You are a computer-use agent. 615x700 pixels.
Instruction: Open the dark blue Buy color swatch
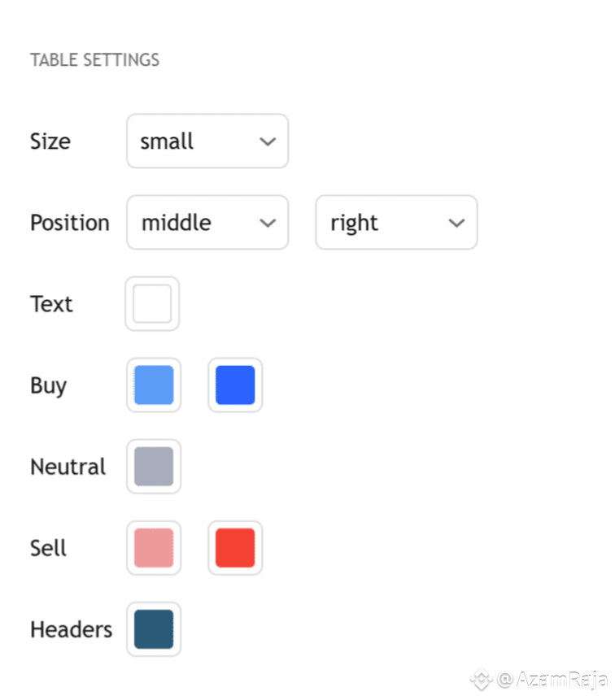pyautogui.click(x=235, y=385)
